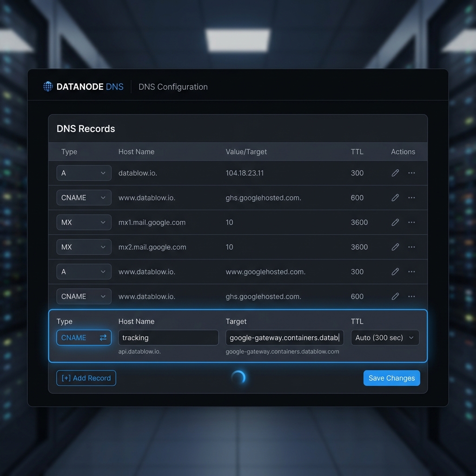Click the www.googlehosted.com. value cell
This screenshot has height=476, width=476.
pyautogui.click(x=265, y=271)
